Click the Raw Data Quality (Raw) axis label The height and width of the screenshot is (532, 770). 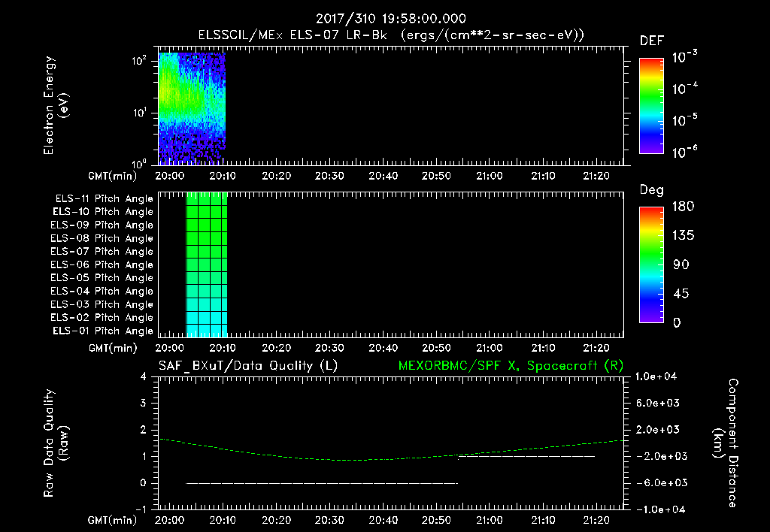tap(56, 443)
